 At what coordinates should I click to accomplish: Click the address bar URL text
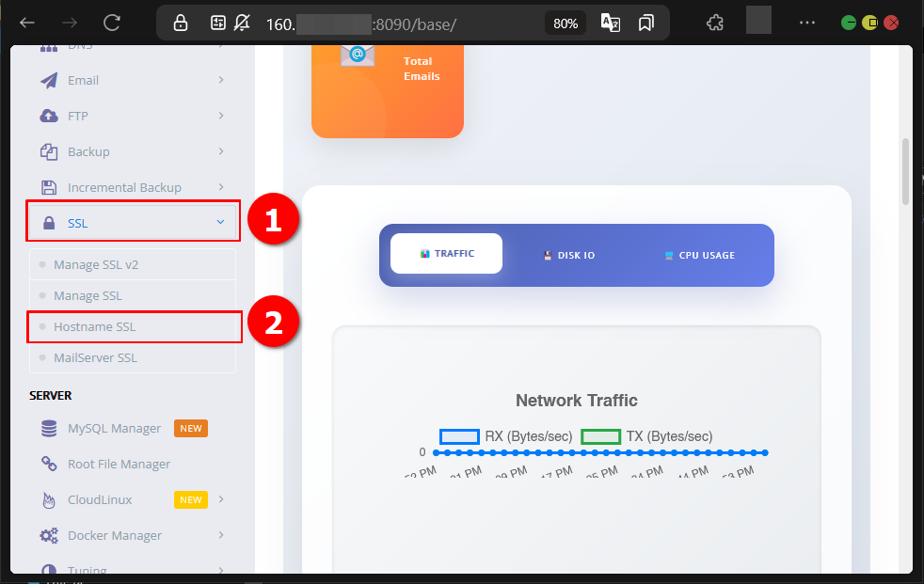click(360, 24)
